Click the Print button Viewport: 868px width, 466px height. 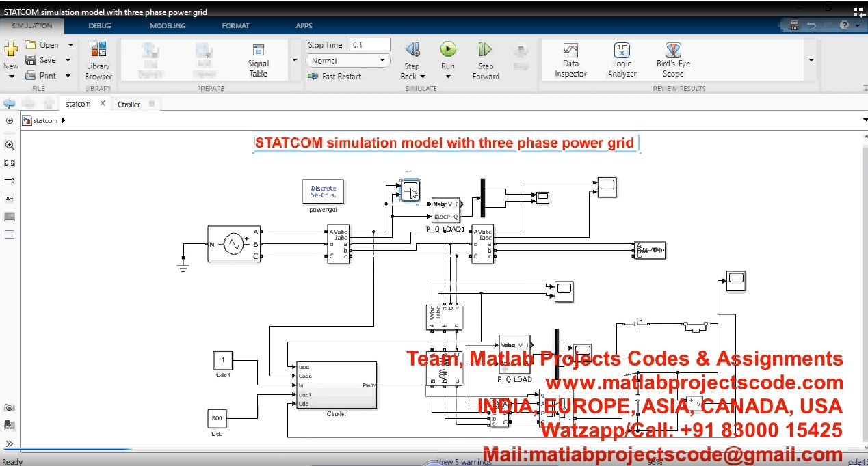[41, 76]
